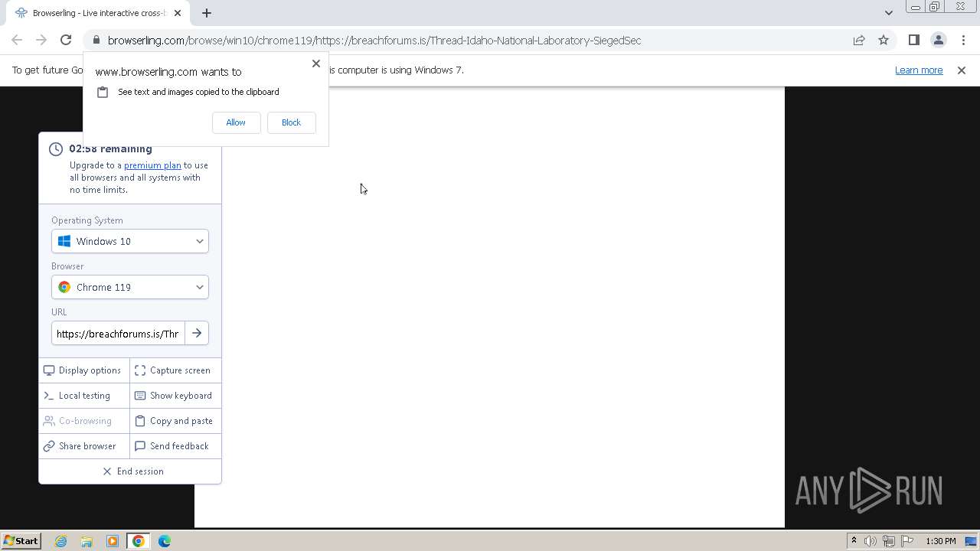Bookmark this page with the star icon
Viewport: 980px width, 551px height.
(x=884, y=40)
